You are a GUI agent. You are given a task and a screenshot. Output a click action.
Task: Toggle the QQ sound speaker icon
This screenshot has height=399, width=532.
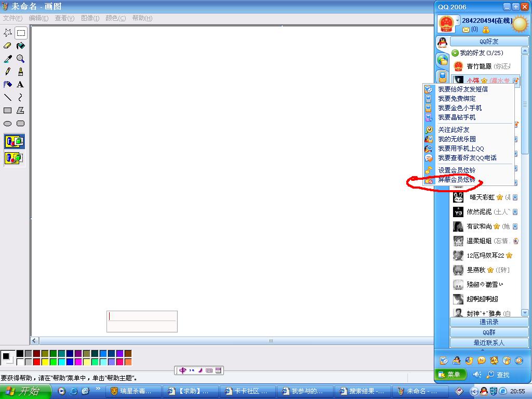477,375
